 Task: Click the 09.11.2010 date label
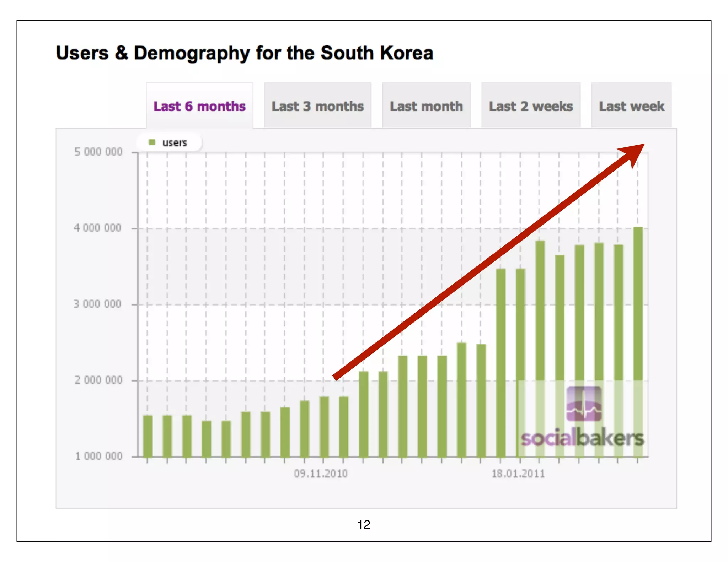(321, 474)
